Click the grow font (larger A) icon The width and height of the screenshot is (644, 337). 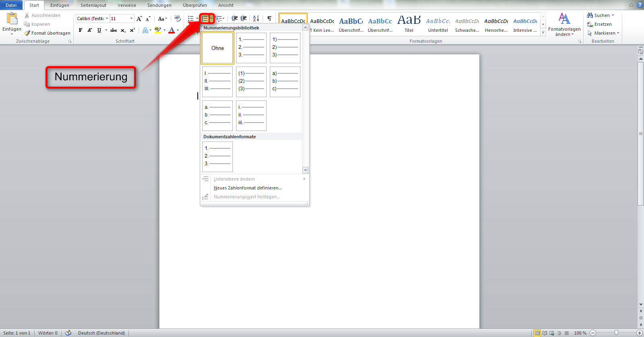(139, 19)
